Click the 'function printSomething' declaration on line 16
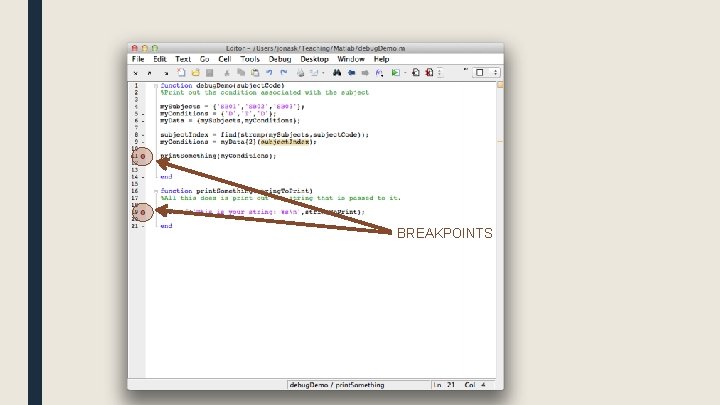Screen dimensions: 720x405 click(x=236, y=191)
